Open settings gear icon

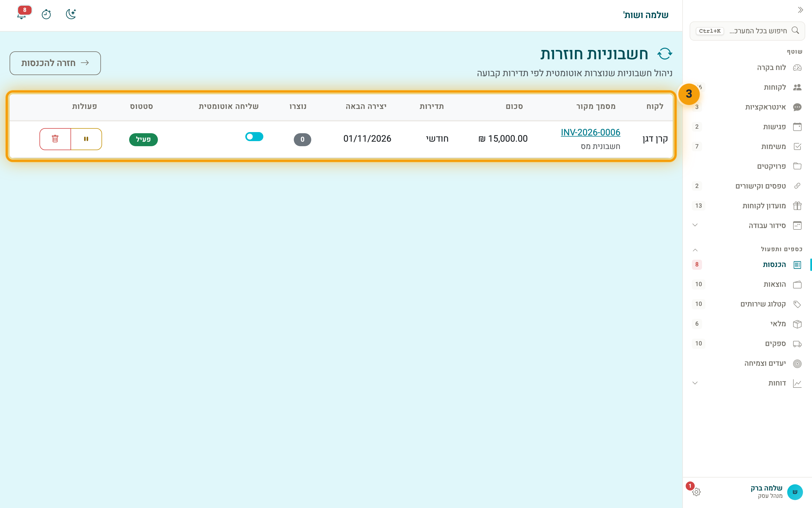click(x=696, y=492)
